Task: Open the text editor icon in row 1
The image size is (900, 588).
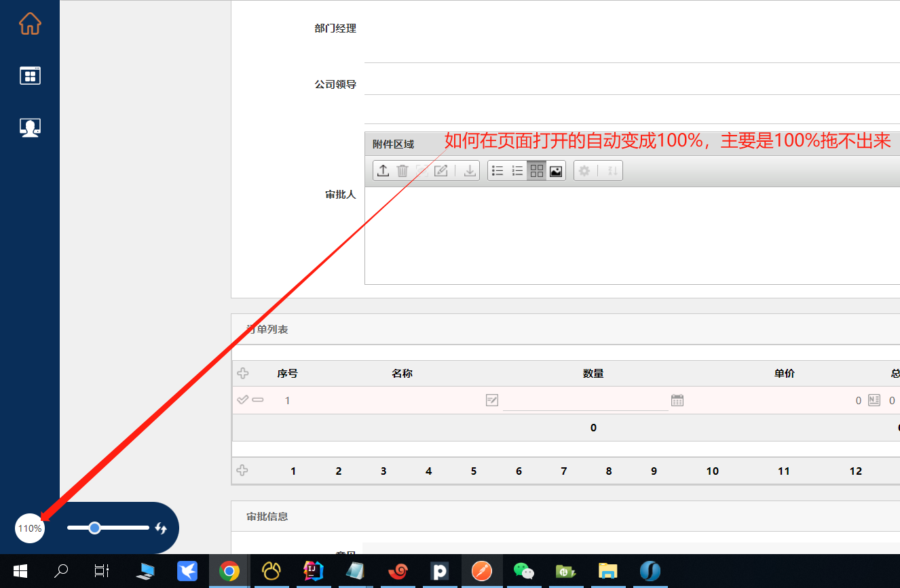Action: [x=492, y=400]
